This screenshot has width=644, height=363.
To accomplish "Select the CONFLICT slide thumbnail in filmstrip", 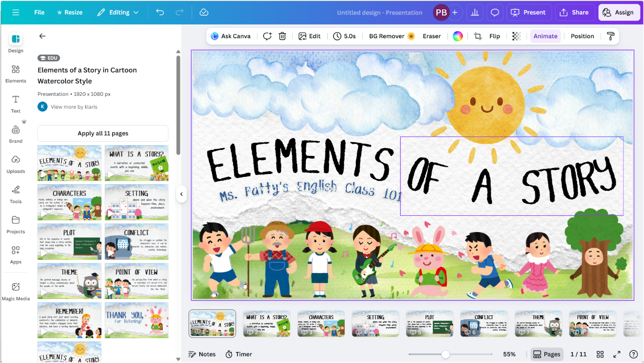I will click(x=484, y=323).
